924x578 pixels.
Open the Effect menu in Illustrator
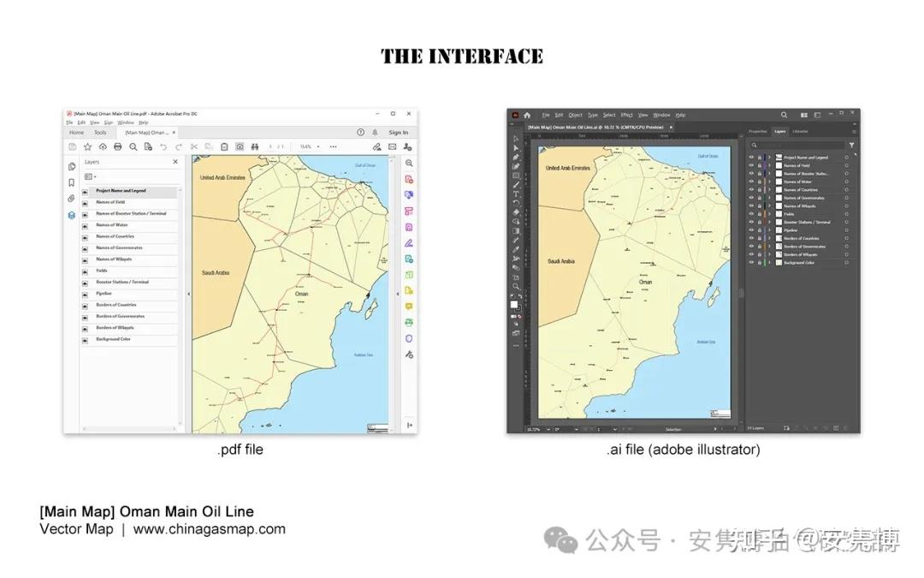click(626, 114)
